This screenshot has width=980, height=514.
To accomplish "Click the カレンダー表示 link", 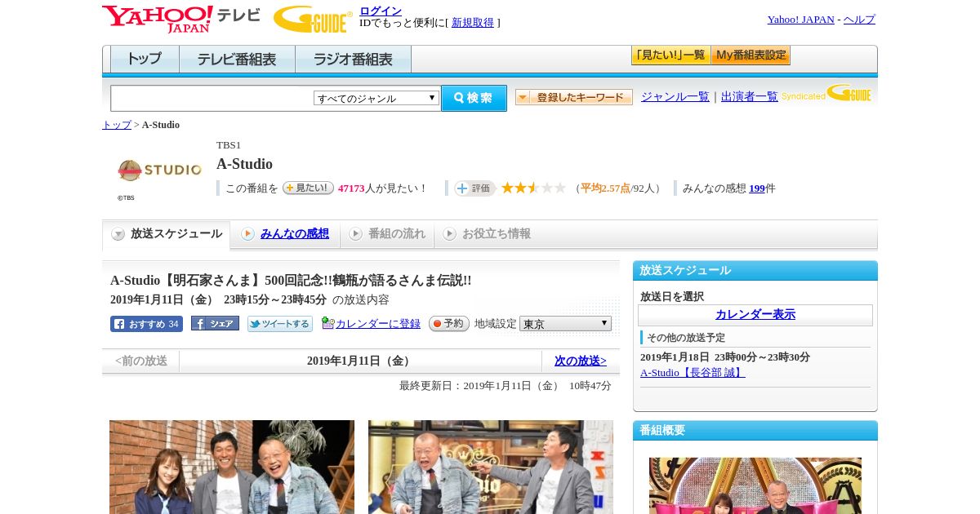I will [755, 315].
